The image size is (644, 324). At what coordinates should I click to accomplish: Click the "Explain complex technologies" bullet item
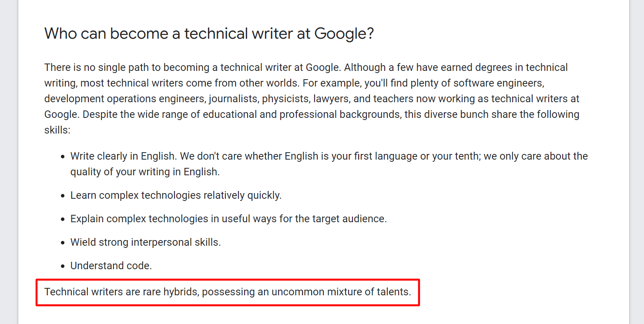[228, 219]
